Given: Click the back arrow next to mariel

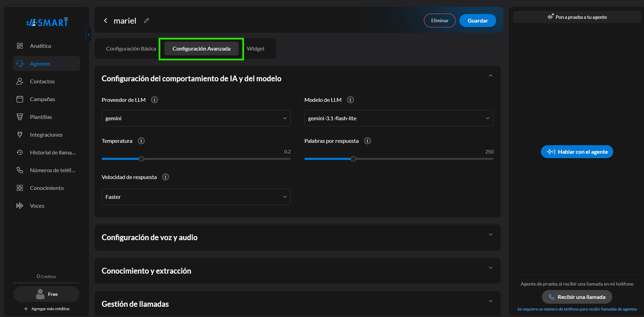Looking at the screenshot, I should pos(105,21).
